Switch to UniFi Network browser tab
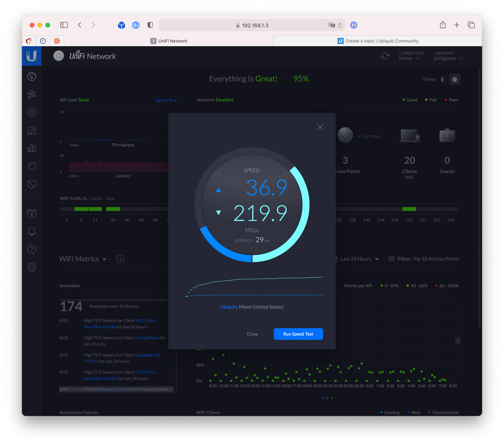 169,41
